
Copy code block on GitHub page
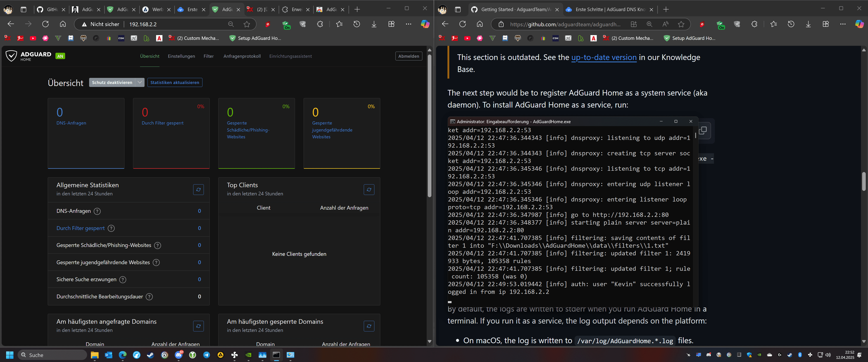coord(703,130)
